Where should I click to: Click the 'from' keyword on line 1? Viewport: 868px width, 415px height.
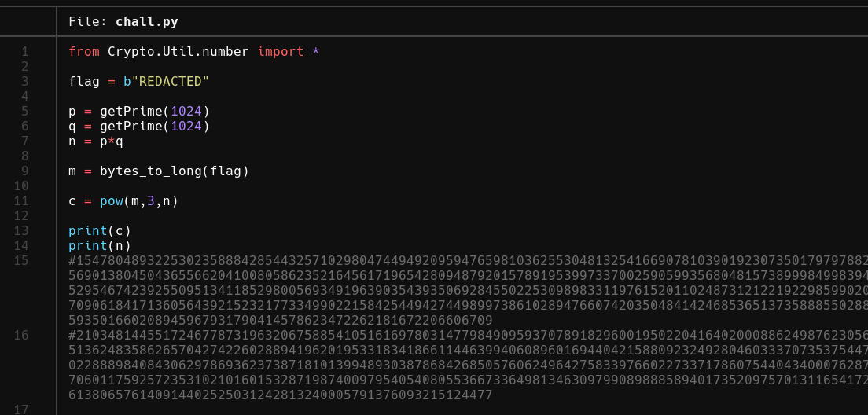84,51
